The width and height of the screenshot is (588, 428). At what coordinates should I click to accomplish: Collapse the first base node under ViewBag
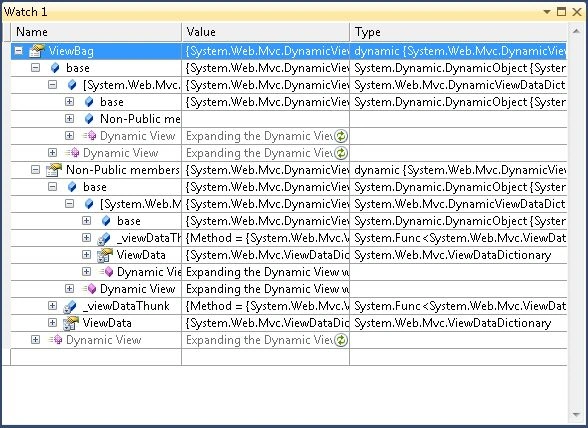coord(35,68)
